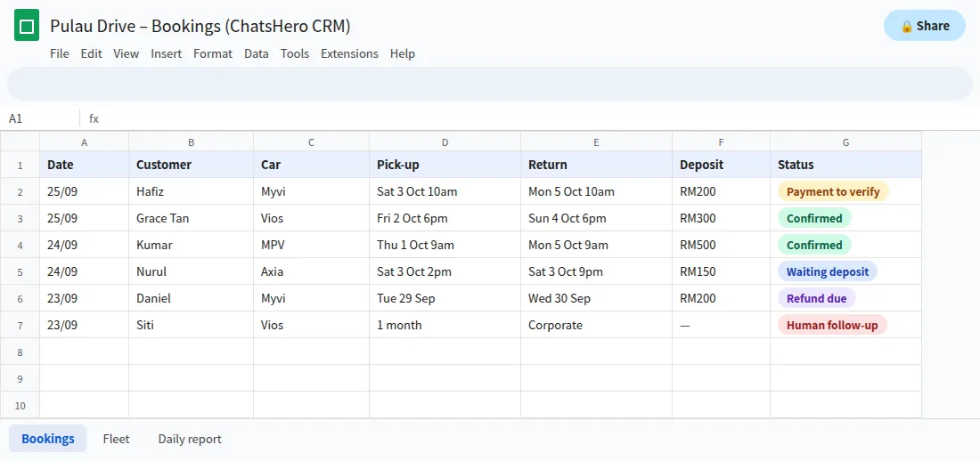Select row 8 header number

[20, 352]
